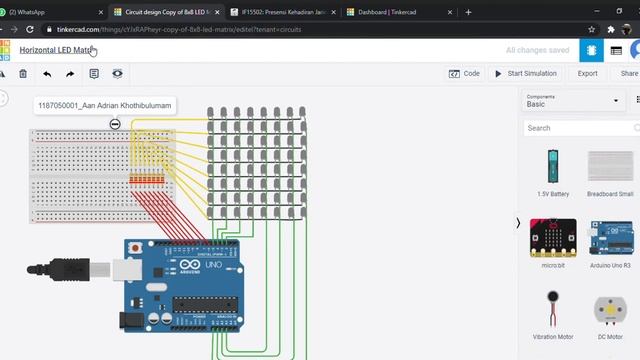Open the Code editor panel
The height and width of the screenshot is (360, 640).
pyautogui.click(x=464, y=74)
